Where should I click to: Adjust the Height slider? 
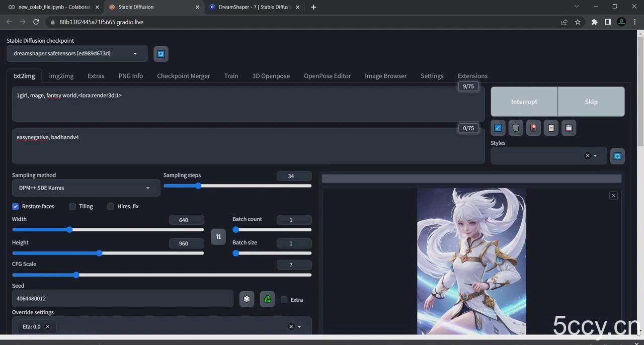tap(108, 253)
